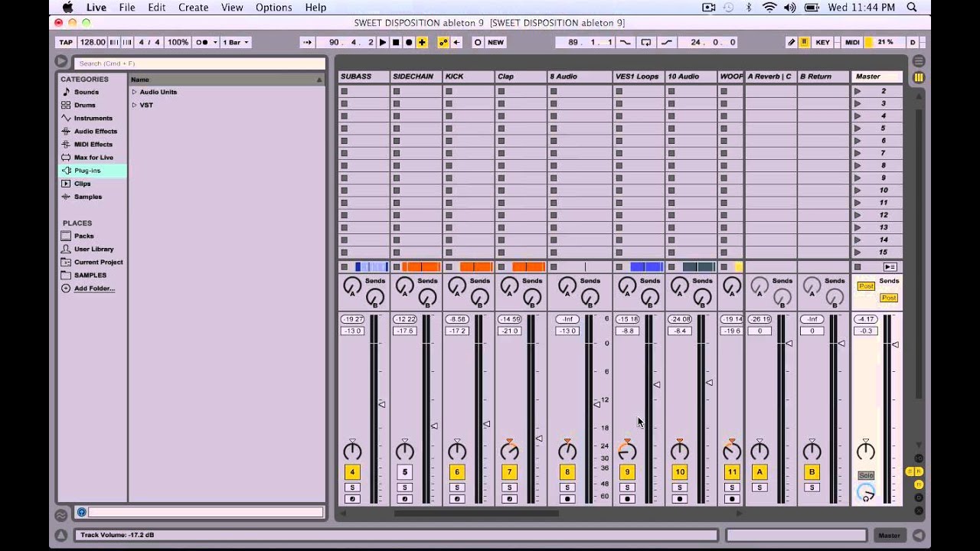Click the Master Solo cue button

(866, 475)
